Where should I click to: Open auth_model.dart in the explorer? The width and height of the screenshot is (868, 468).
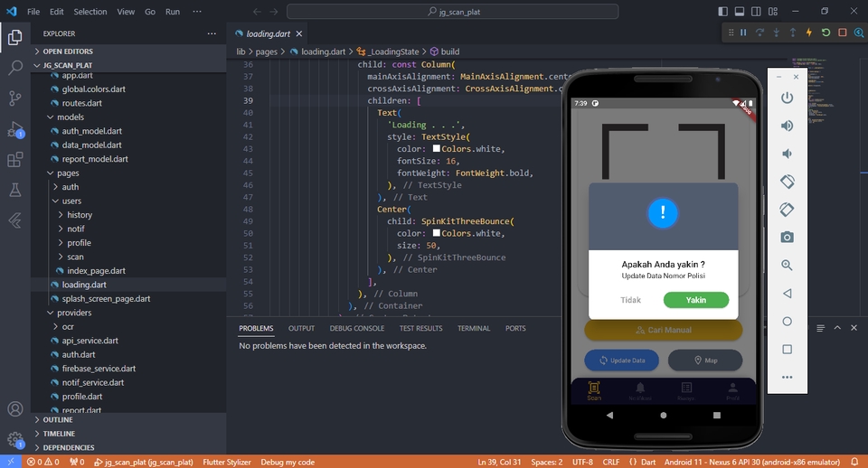pyautogui.click(x=128, y=131)
